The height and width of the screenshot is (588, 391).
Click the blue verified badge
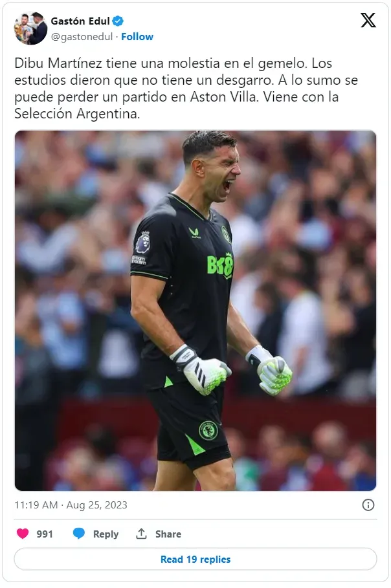click(118, 21)
